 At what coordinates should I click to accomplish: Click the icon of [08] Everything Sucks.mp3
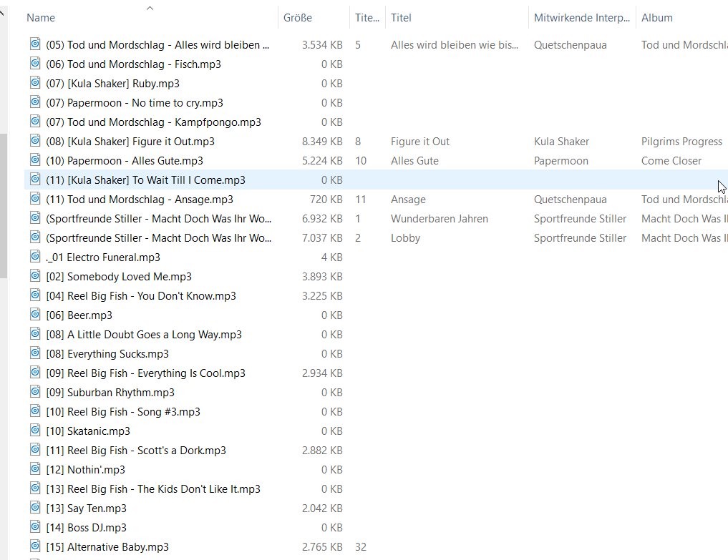click(x=35, y=353)
